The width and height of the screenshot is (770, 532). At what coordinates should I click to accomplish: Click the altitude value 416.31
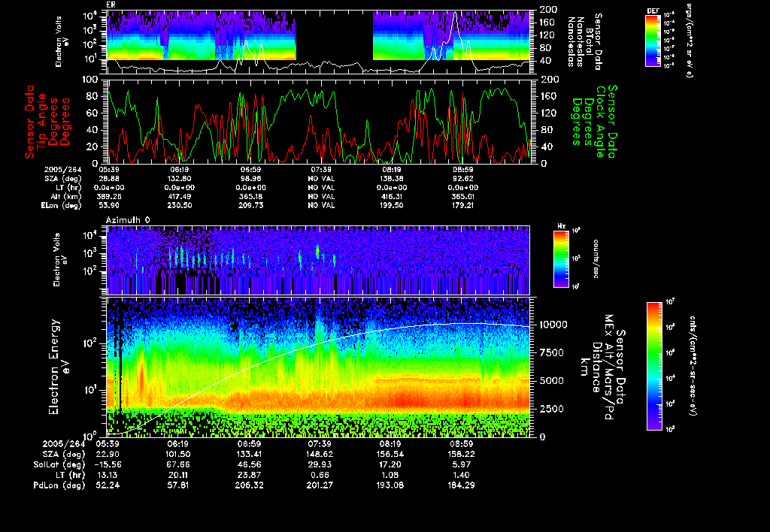[392, 196]
